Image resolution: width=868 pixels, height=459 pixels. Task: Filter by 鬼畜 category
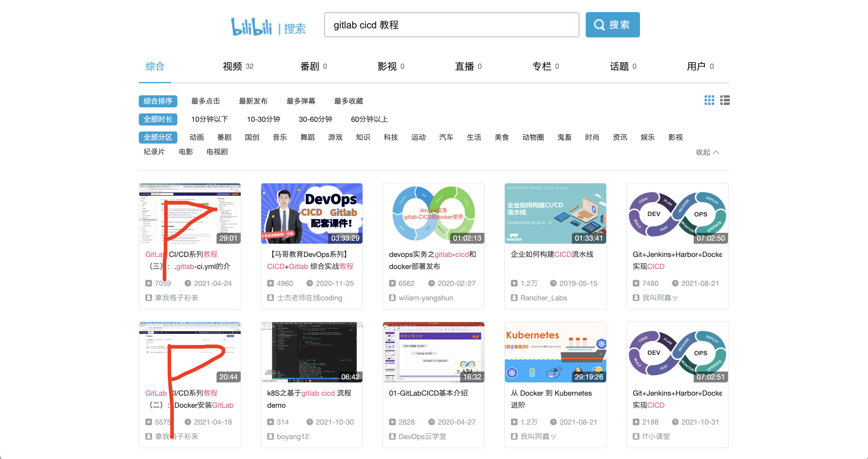coord(564,138)
